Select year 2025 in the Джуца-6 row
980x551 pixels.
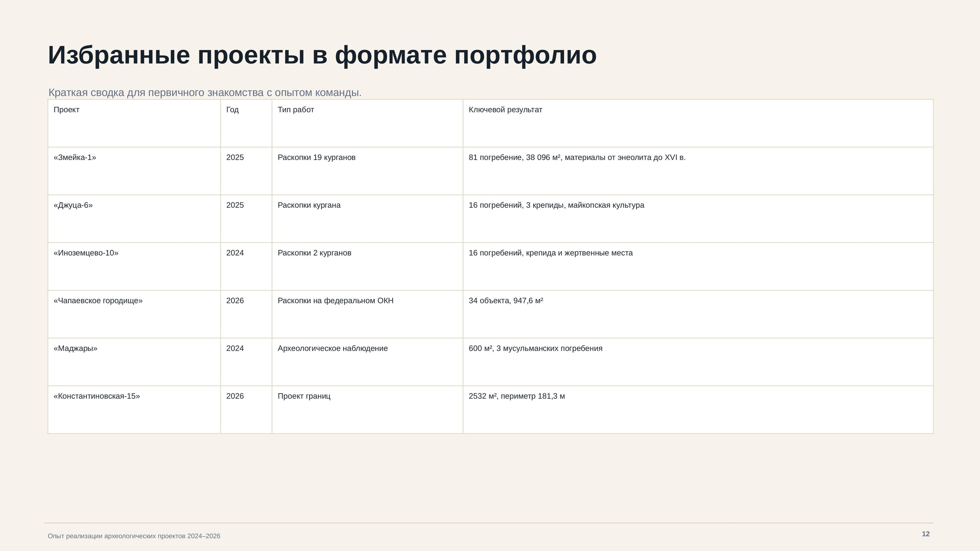[x=235, y=205]
